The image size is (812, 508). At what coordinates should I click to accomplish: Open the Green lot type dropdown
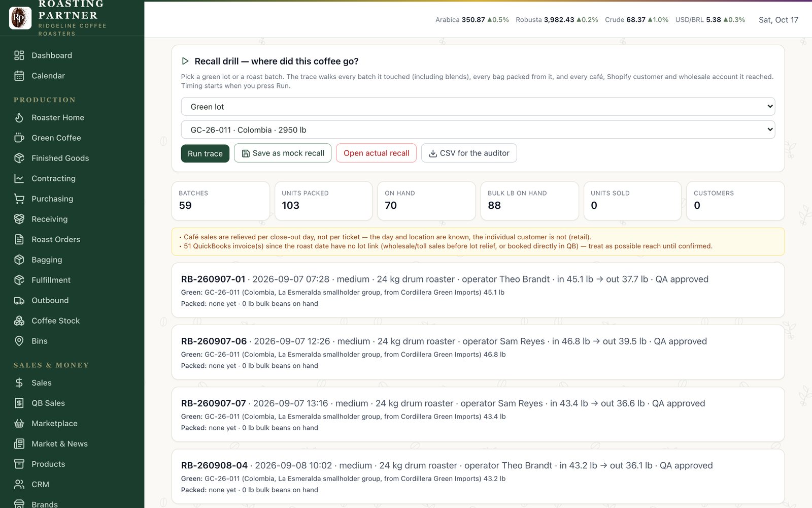coord(478,107)
